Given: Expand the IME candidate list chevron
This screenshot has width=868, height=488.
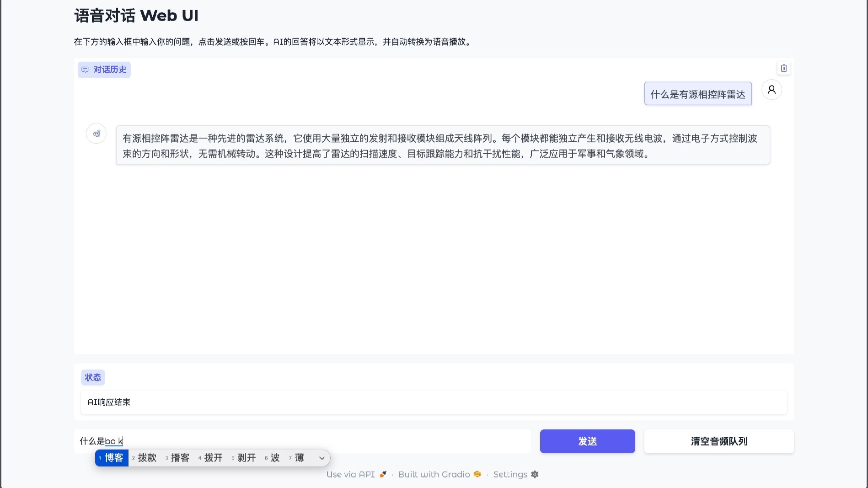Looking at the screenshot, I should click(322, 458).
